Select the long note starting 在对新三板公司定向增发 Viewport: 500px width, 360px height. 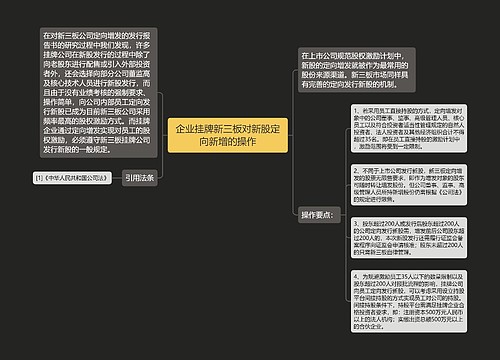(x=99, y=93)
